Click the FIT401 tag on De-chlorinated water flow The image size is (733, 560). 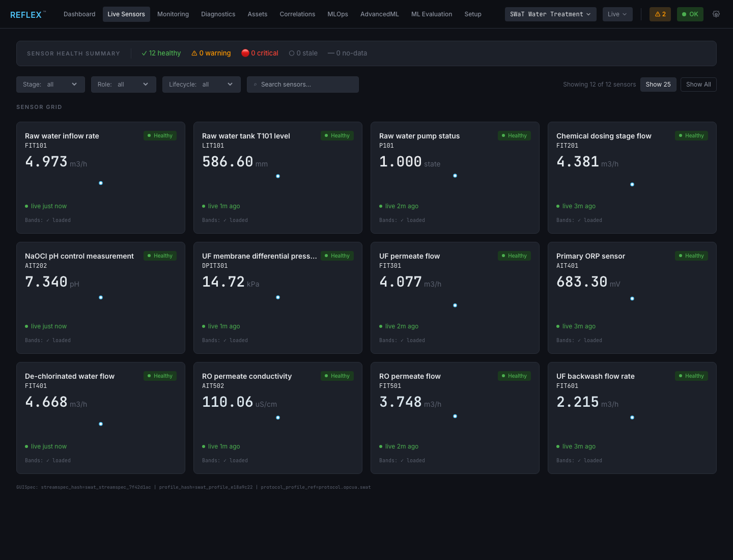click(x=36, y=386)
